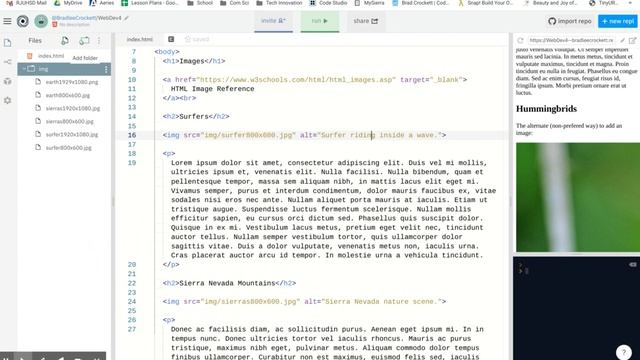
Task: Select surfer800x600.jpg file
Action: 69,148
